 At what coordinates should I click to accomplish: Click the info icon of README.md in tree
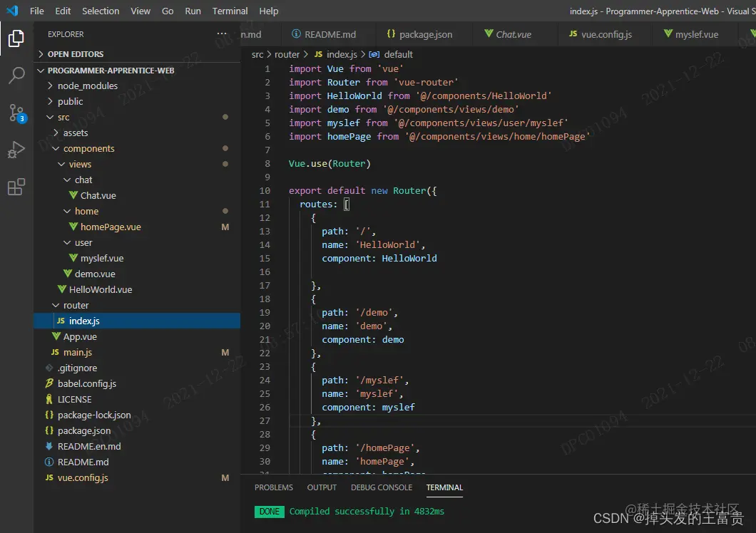[49, 462]
